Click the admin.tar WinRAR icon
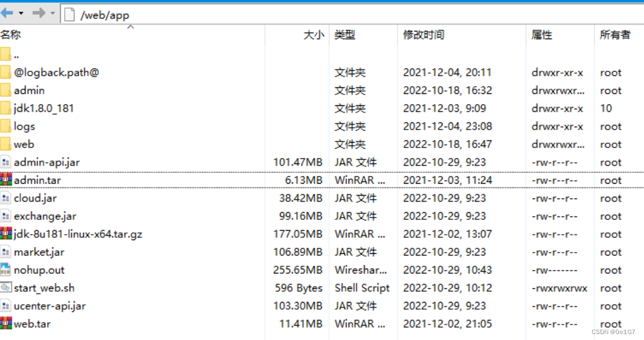The image size is (644, 340). tap(6, 180)
